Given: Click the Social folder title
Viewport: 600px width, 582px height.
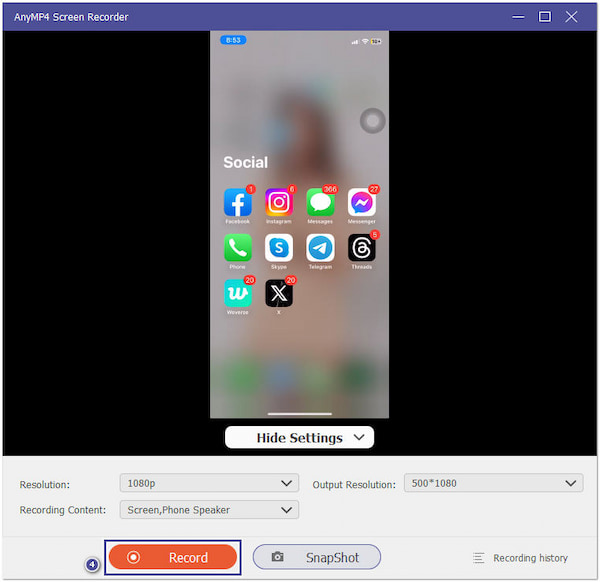Looking at the screenshot, I should [246, 162].
